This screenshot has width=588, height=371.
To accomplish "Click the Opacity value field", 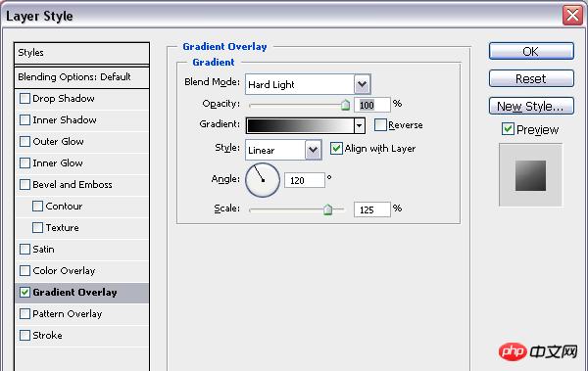I will point(372,106).
